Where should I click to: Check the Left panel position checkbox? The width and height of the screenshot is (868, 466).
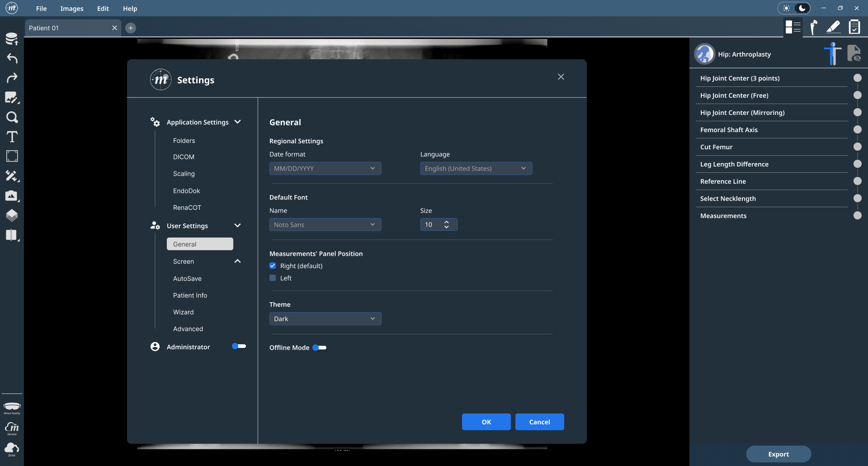pos(273,278)
